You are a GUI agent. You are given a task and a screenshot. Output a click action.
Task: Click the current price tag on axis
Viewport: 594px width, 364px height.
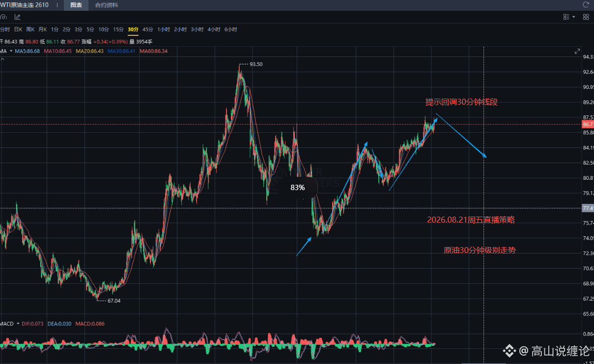588,125
